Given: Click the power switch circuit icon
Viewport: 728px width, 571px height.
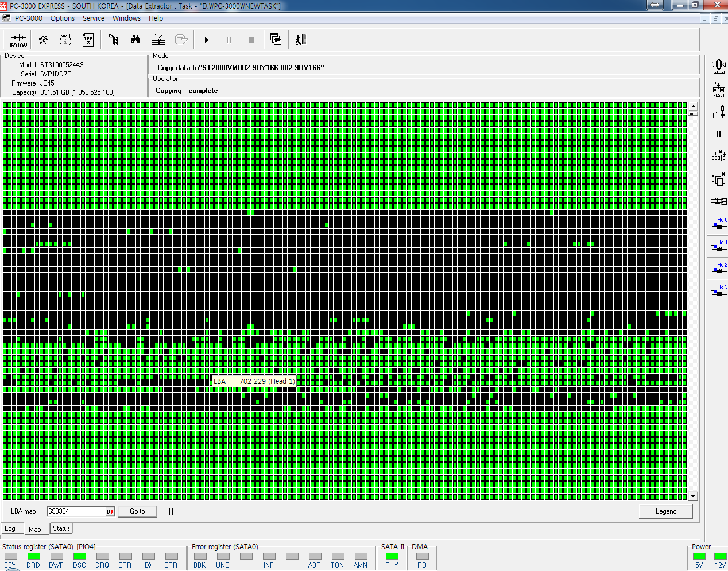Looking at the screenshot, I should coord(719,111).
